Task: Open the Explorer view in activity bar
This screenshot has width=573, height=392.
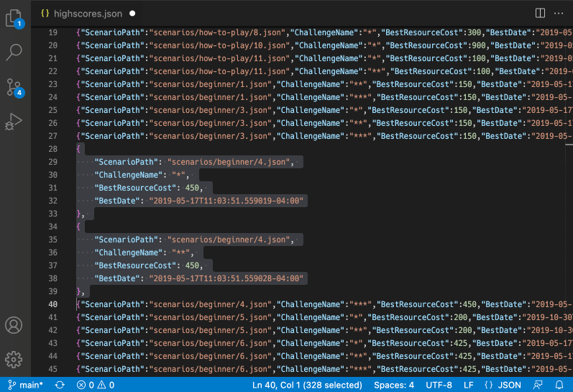Action: 14,18
